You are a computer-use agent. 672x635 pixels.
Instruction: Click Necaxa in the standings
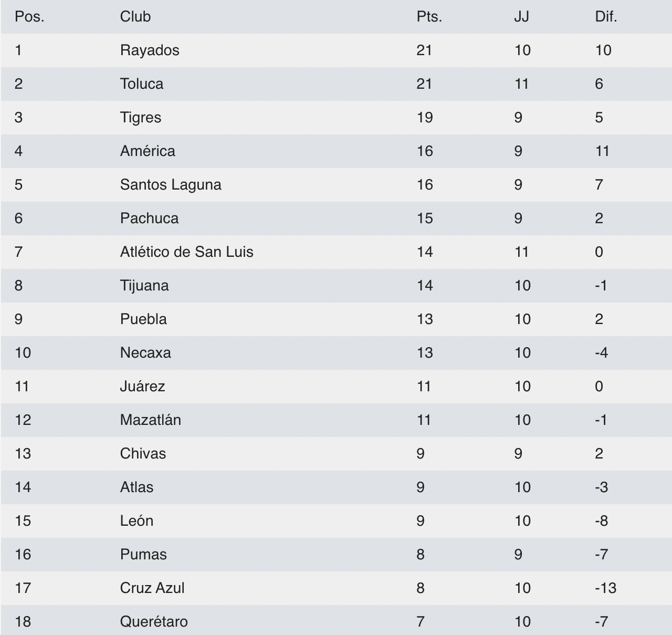145,353
